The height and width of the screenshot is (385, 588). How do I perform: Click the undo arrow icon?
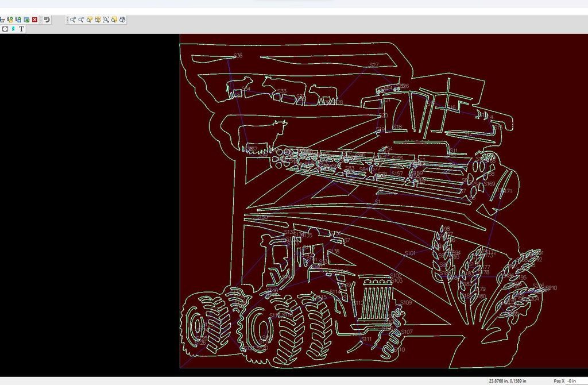point(47,20)
